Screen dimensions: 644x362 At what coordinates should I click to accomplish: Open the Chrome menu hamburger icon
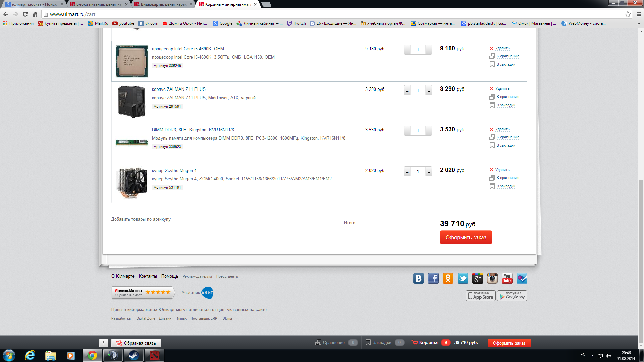coord(639,14)
